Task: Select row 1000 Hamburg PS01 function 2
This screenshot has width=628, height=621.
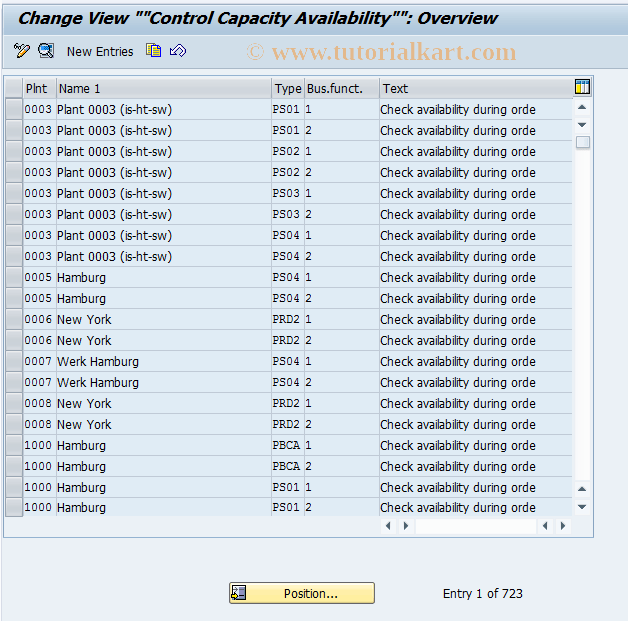Action: [x=14, y=507]
